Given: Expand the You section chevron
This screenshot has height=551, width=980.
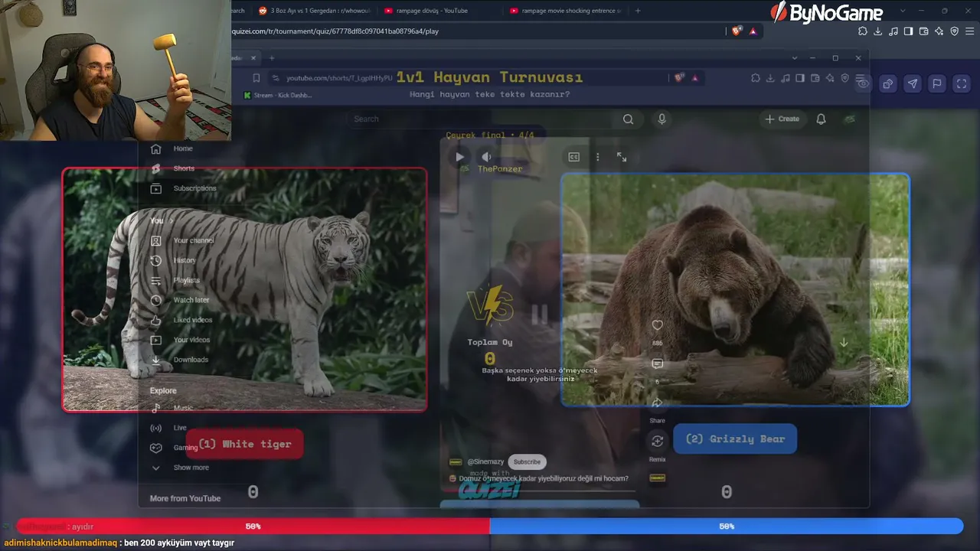Looking at the screenshot, I should pyautogui.click(x=171, y=220).
